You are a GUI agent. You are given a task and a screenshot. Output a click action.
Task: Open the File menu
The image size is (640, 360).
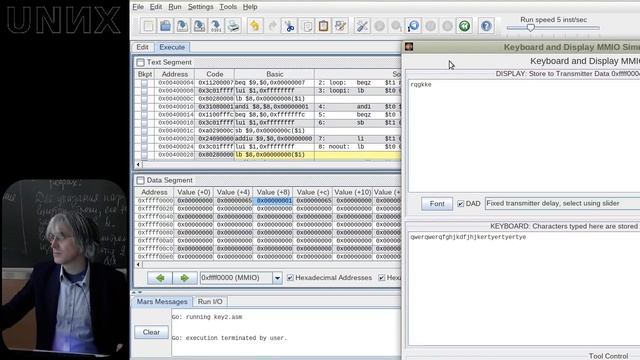(x=138, y=7)
